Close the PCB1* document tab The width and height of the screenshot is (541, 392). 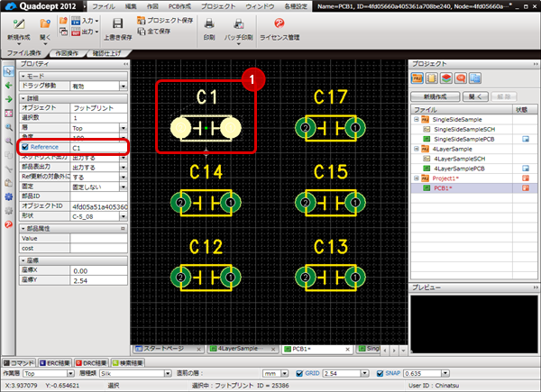(347, 350)
